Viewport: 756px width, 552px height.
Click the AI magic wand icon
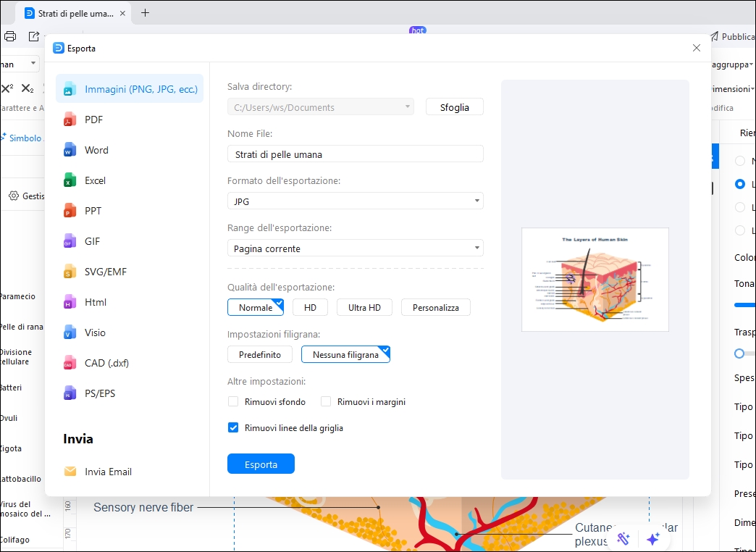(x=623, y=538)
